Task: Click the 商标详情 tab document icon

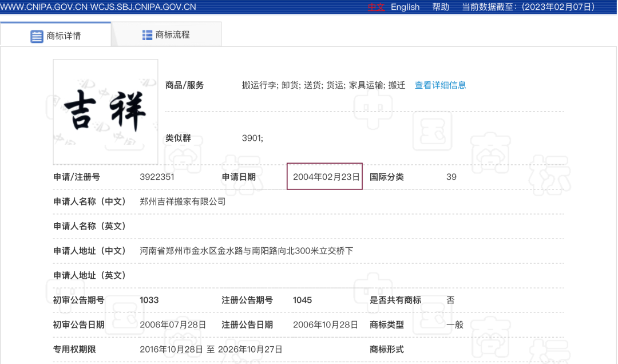Action: [x=37, y=36]
